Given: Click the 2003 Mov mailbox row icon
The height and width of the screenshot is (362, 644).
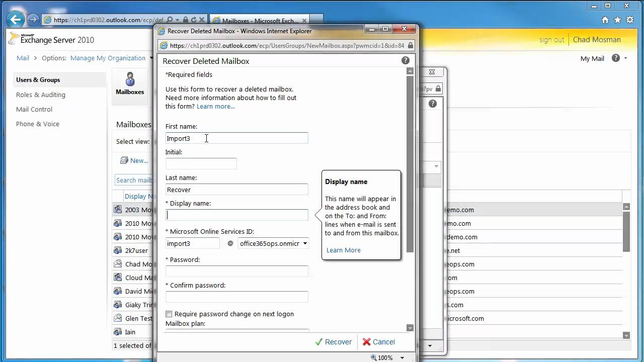Looking at the screenshot, I should 118,210.
